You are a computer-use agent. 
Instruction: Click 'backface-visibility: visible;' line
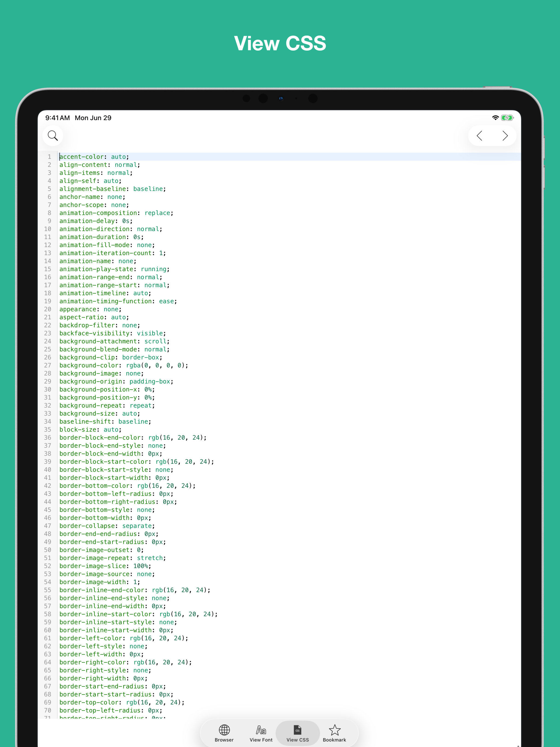tap(113, 333)
